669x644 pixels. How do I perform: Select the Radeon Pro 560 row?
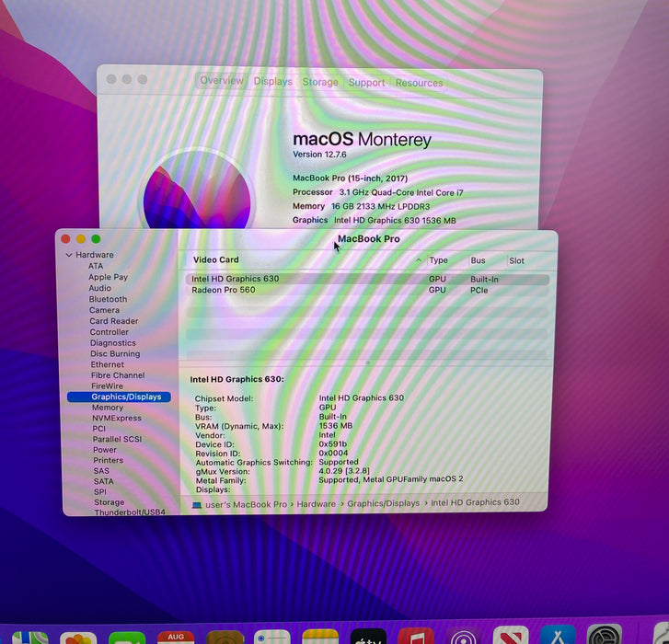(x=367, y=290)
